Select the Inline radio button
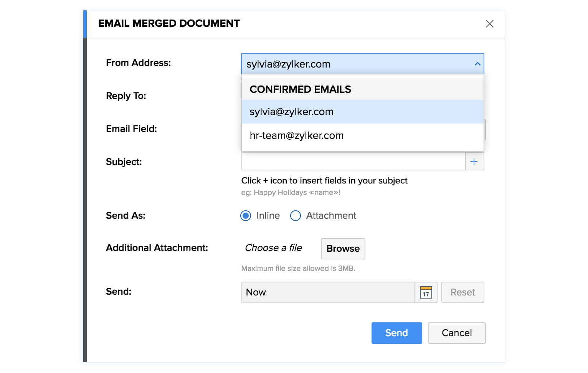 [x=246, y=216]
